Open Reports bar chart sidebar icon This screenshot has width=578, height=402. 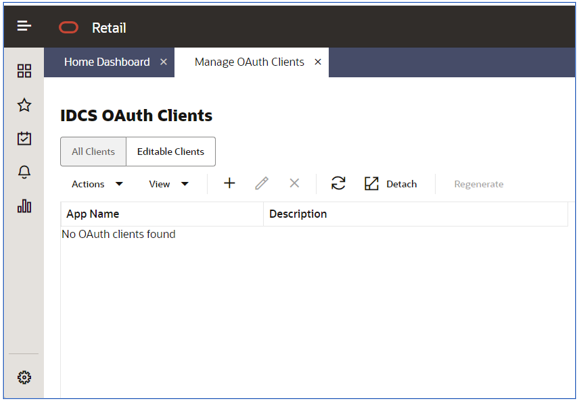[x=24, y=206]
